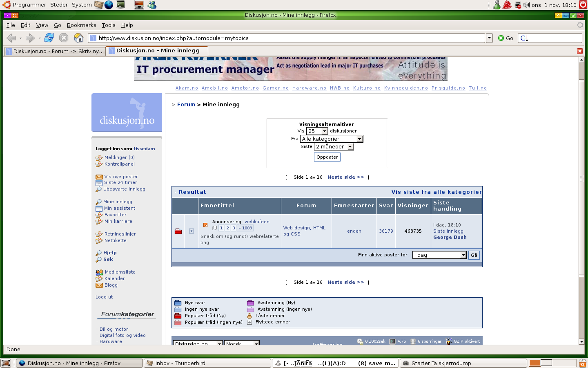The image size is (588, 368).
Task: Open the Tools menu
Action: pos(109,25)
